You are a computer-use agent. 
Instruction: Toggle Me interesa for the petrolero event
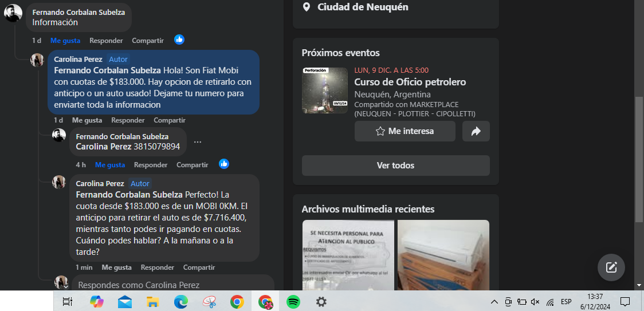pyautogui.click(x=405, y=131)
